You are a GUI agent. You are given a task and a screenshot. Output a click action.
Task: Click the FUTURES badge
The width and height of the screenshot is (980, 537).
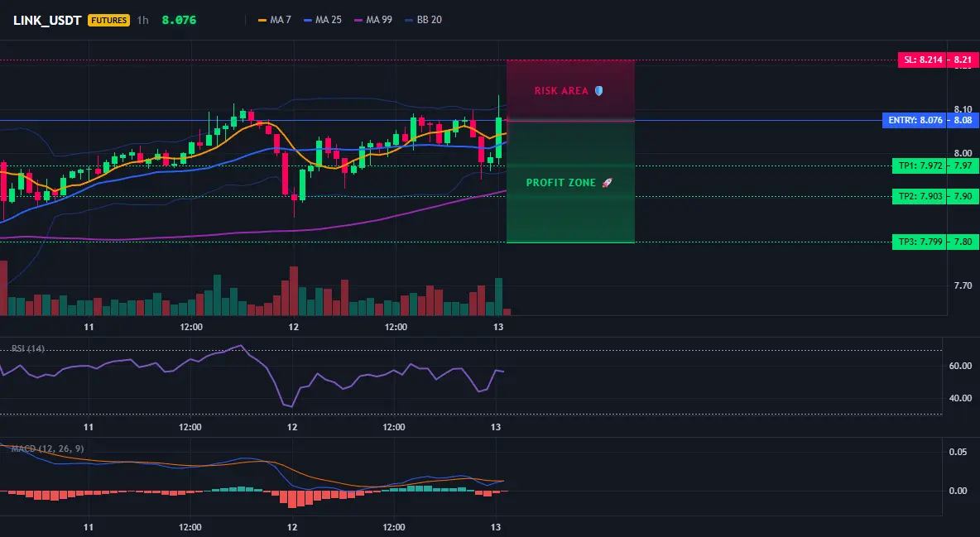pos(108,20)
